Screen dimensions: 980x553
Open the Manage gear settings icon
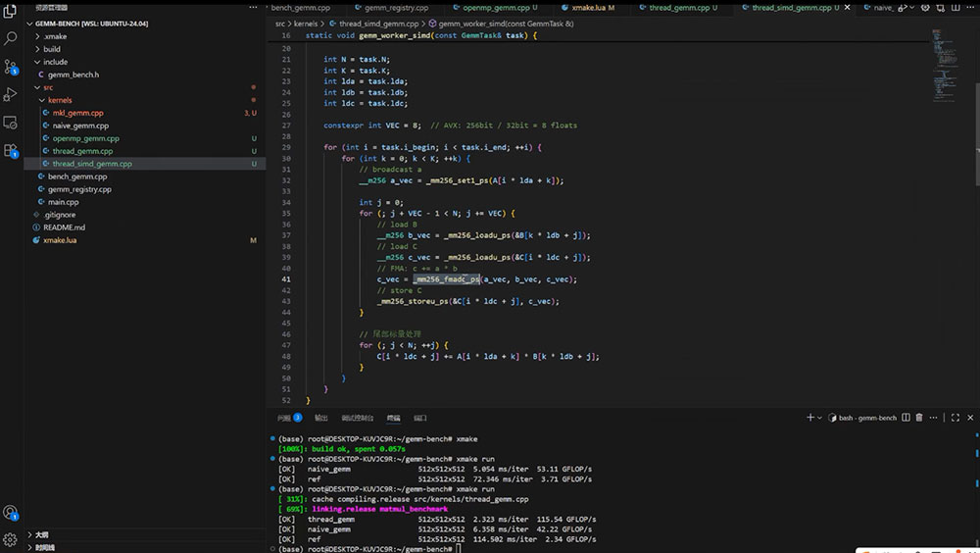[x=10, y=539]
